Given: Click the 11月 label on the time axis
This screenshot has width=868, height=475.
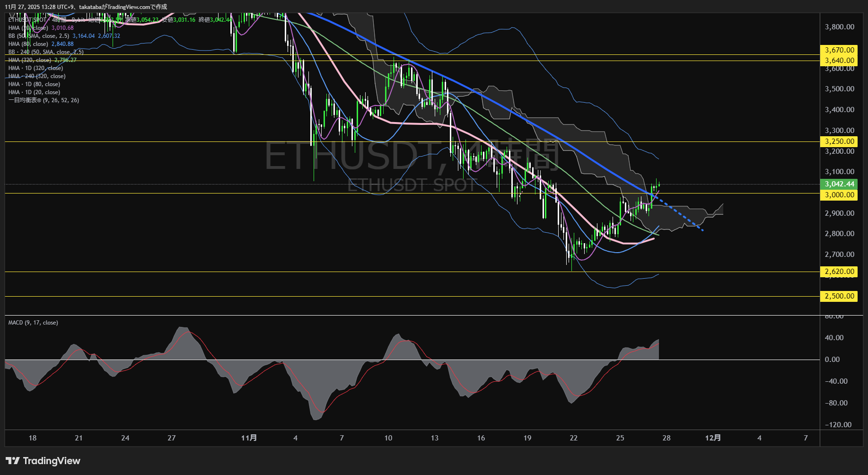Looking at the screenshot, I should (250, 438).
